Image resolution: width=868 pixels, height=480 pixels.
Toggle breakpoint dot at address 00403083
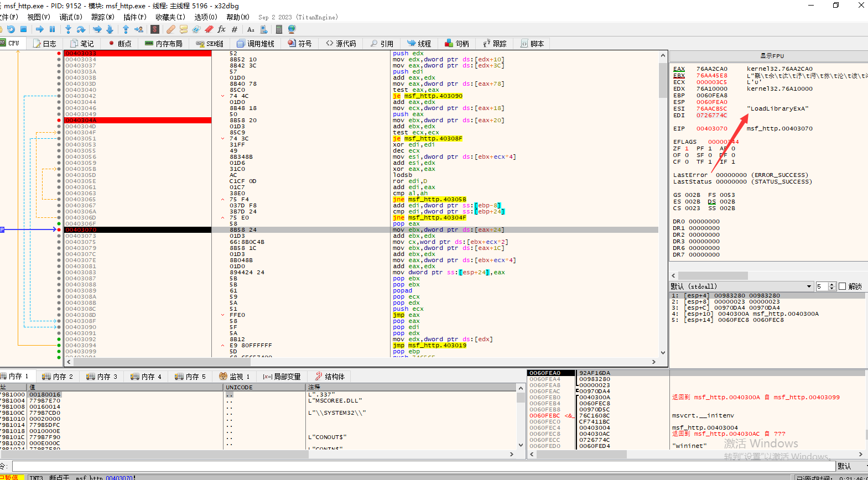59,272
